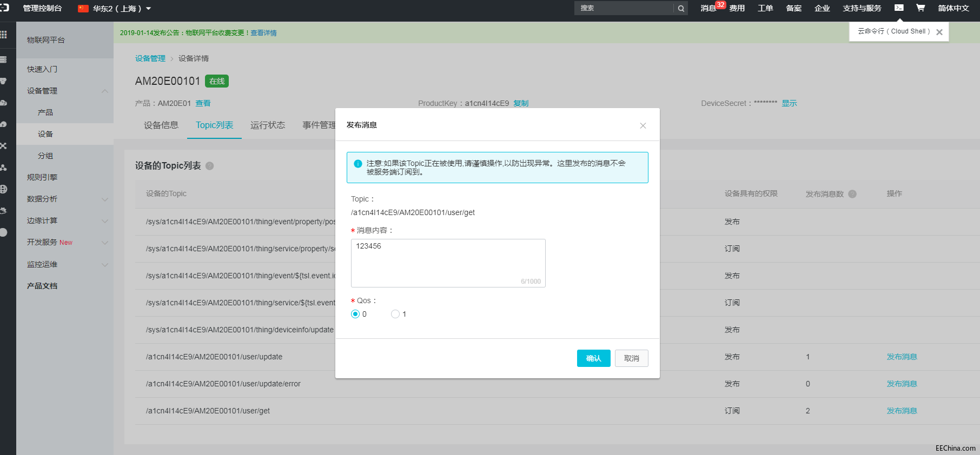Switch to the 设备信息 tab
Screen dimensions: 980x455
click(x=161, y=125)
